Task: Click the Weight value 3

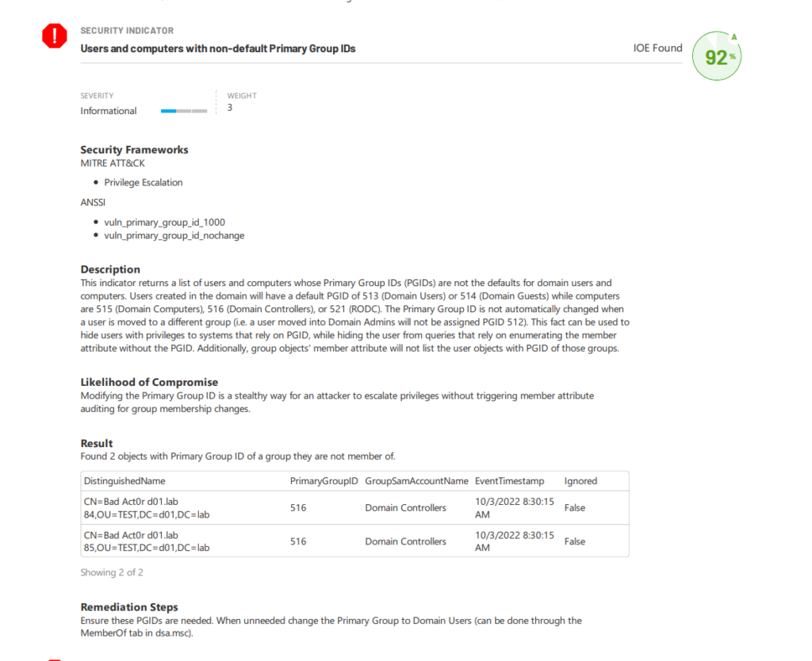Action: coord(230,108)
